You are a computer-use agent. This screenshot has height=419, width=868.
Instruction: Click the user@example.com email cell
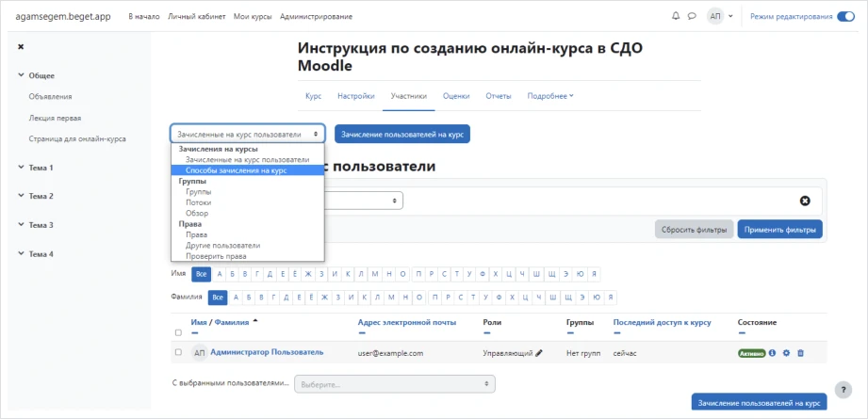click(391, 353)
